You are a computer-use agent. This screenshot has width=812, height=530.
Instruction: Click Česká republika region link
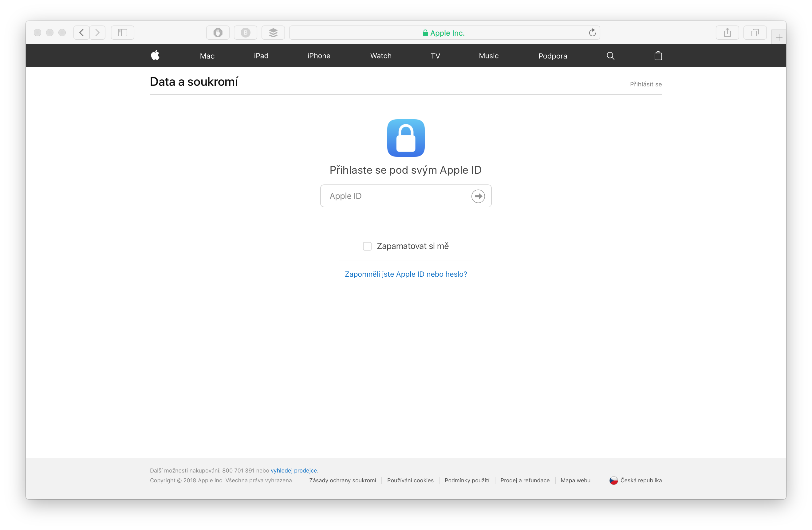point(641,480)
